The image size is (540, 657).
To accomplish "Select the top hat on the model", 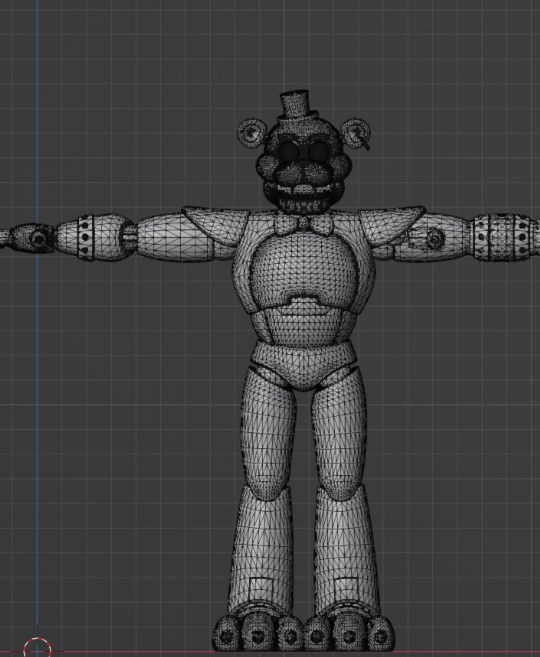I will (296, 106).
